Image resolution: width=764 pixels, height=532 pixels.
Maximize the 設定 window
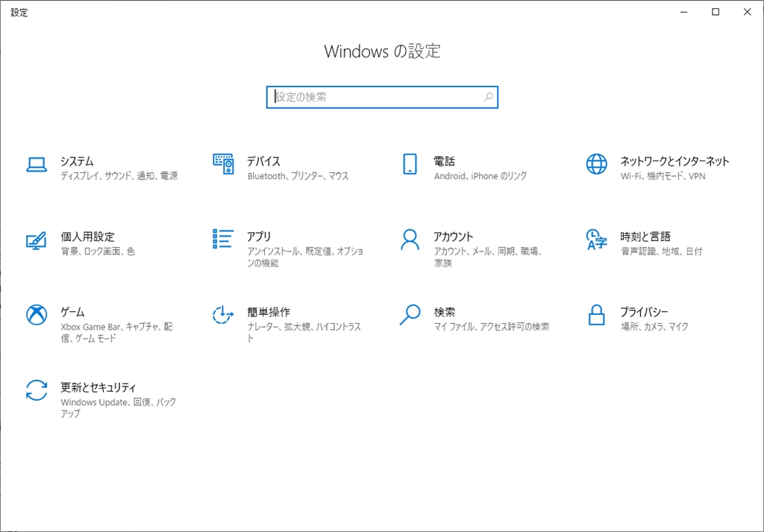click(716, 12)
